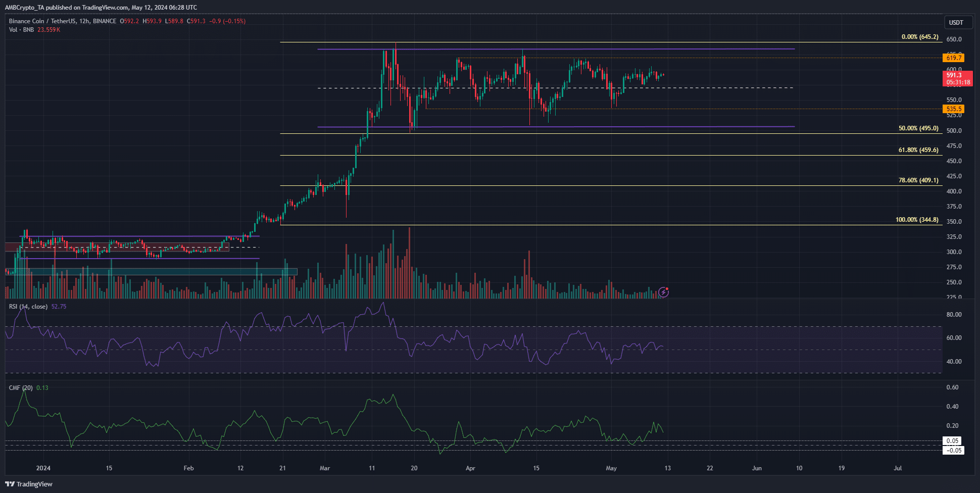The width and height of the screenshot is (980, 493).
Task: Click the 0.05 CMF level label
Action: coord(952,441)
